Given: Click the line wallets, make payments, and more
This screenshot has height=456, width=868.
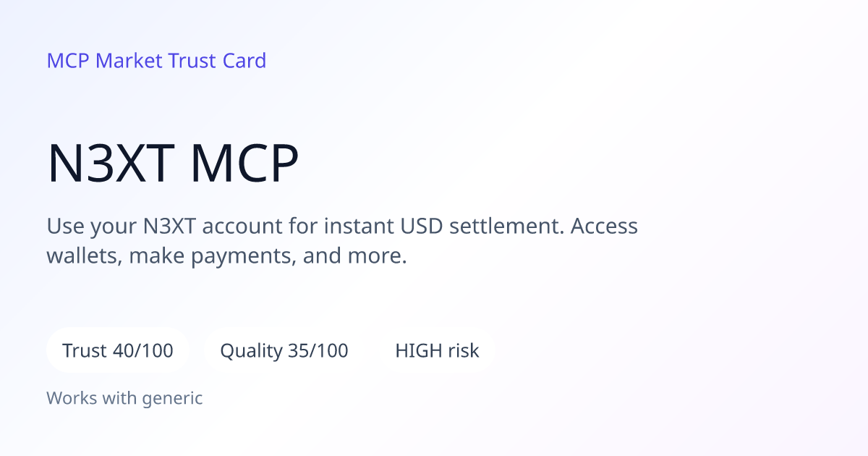Looking at the screenshot, I should tap(227, 256).
